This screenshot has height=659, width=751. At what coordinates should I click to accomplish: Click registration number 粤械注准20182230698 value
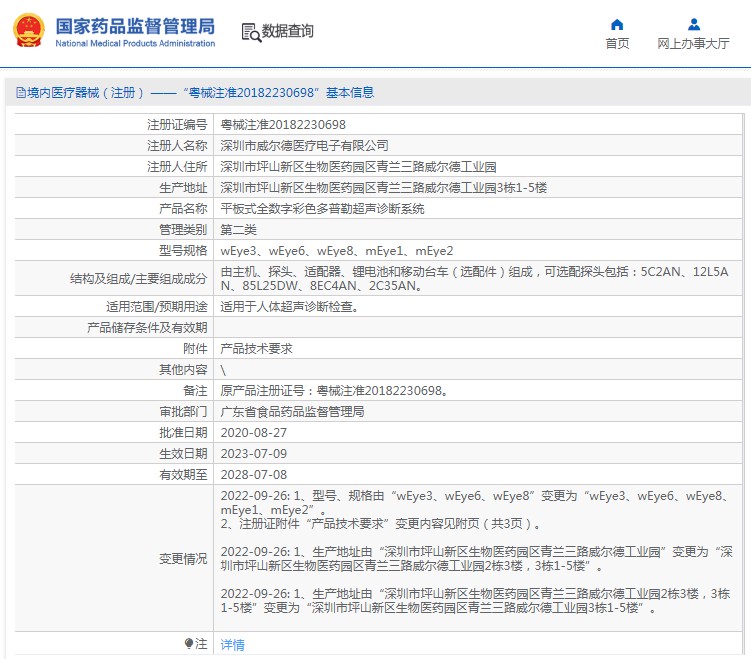coord(283,125)
